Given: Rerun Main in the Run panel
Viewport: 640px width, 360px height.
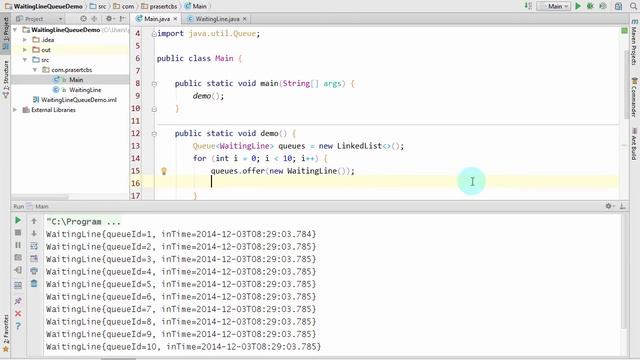Looking at the screenshot, I should (18, 220).
